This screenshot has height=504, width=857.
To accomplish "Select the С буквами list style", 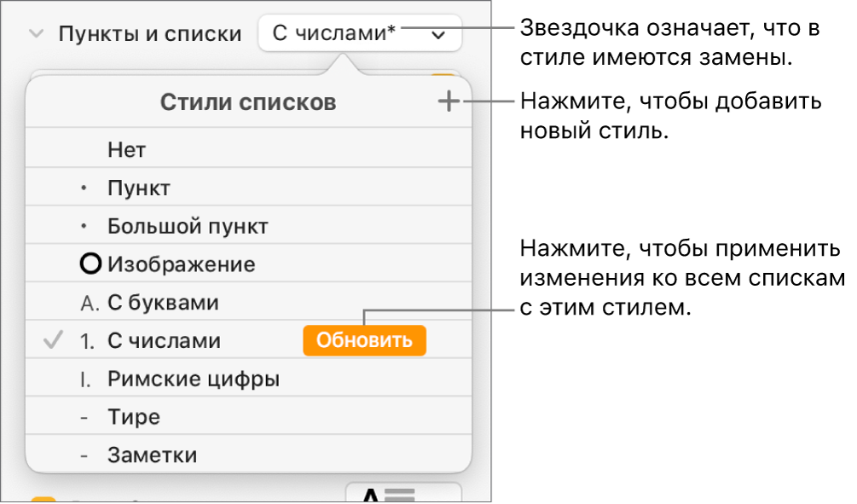I will (249, 302).
